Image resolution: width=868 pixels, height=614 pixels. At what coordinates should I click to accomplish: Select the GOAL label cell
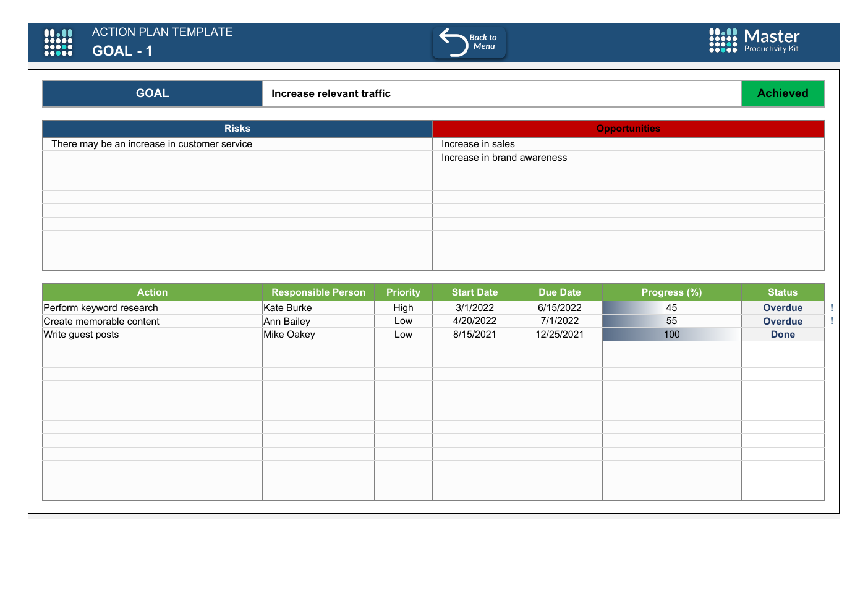point(153,93)
